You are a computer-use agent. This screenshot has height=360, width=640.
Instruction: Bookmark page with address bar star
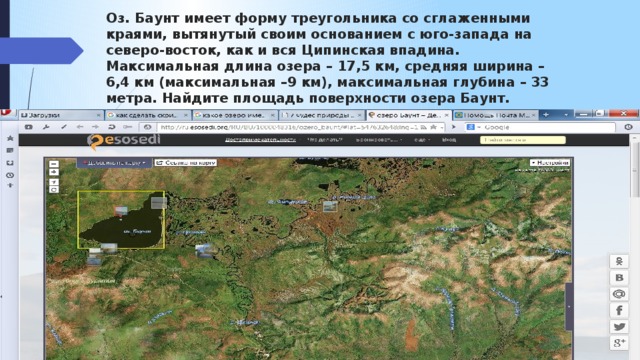(433, 127)
